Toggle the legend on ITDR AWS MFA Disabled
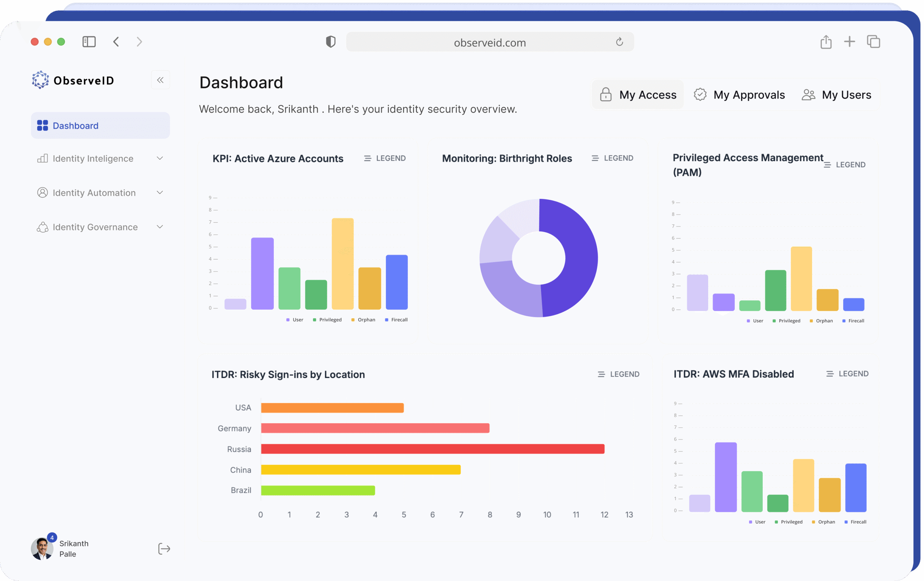 click(847, 374)
